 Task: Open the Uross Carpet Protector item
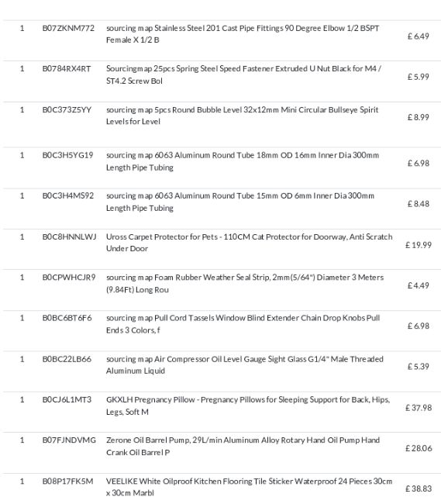tap(250, 243)
